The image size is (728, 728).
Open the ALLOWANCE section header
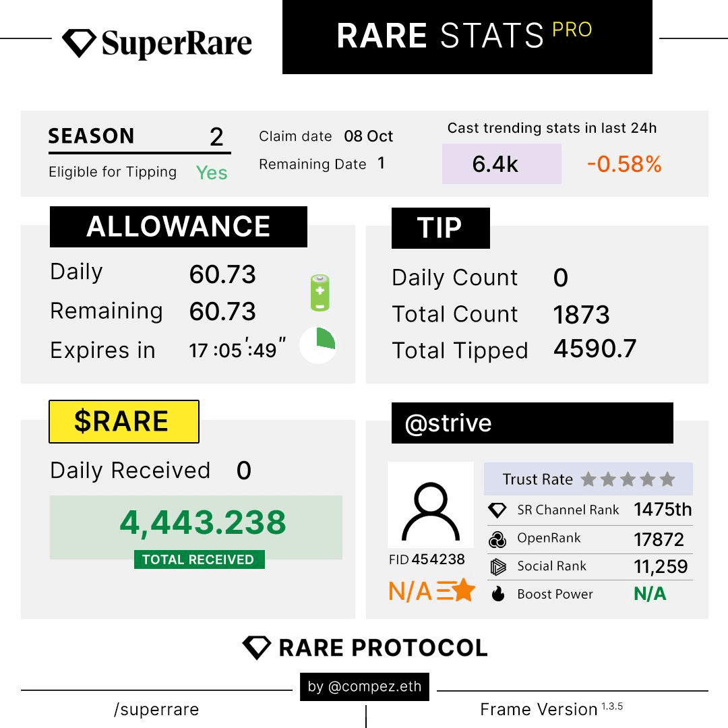[179, 227]
